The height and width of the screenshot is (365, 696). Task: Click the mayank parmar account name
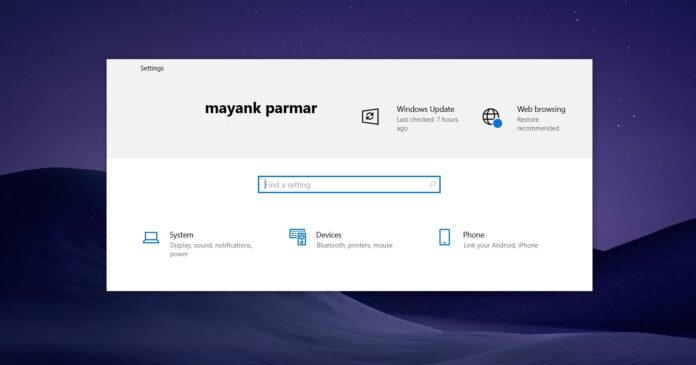pos(261,108)
